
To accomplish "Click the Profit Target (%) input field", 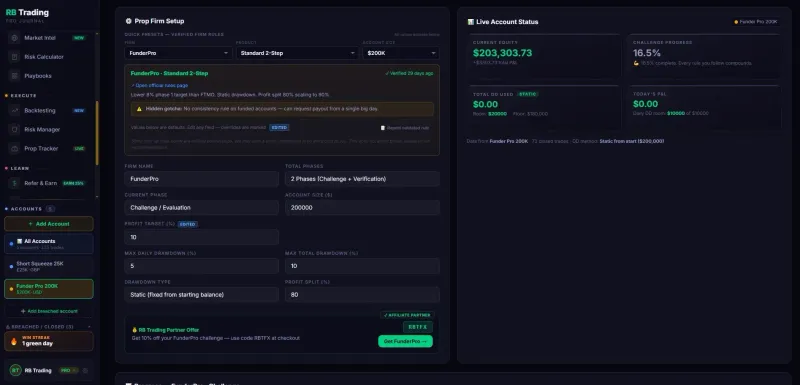I will pyautogui.click(x=202, y=237).
